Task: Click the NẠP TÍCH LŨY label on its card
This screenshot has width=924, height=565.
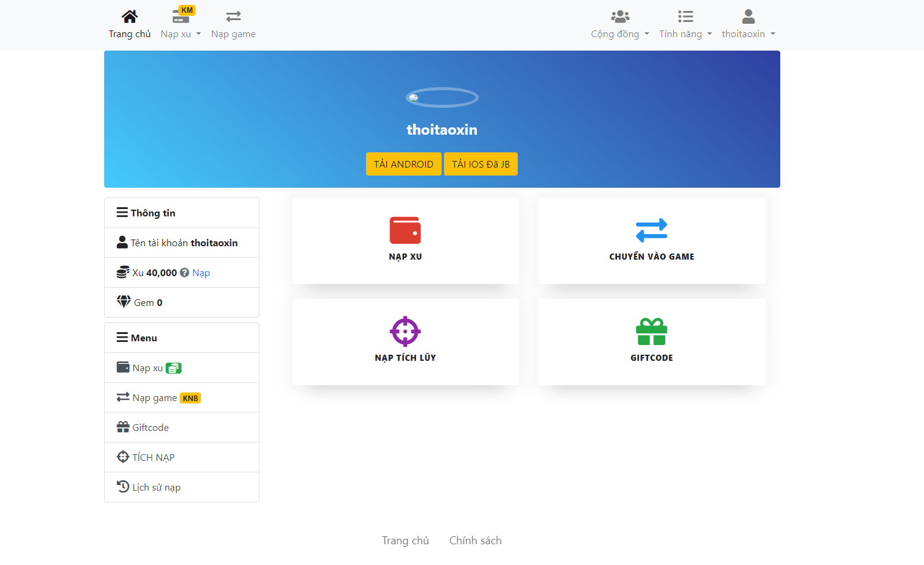Action: [405, 358]
